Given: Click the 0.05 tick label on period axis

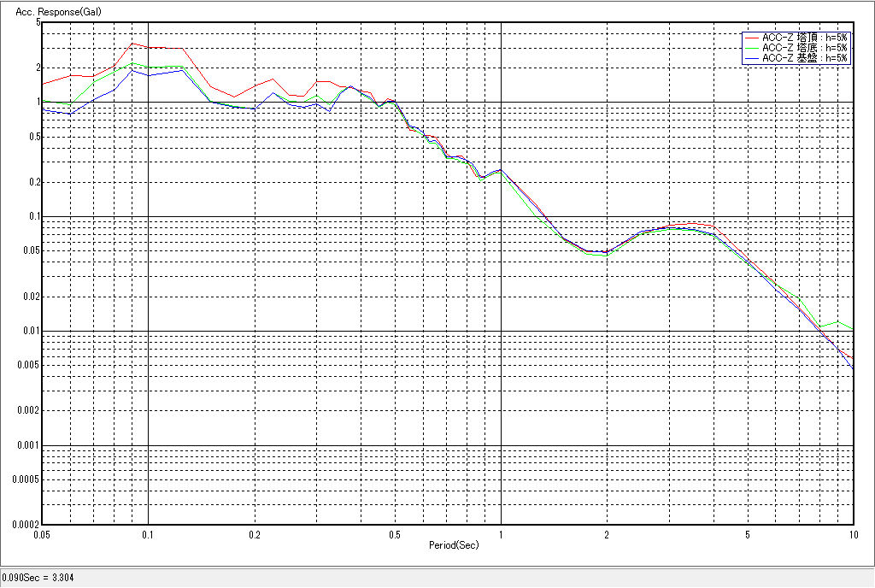Looking at the screenshot, I should (x=42, y=535).
